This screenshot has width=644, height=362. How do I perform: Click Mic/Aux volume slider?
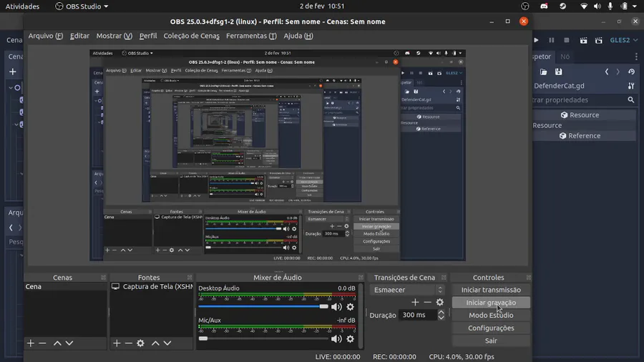tap(263, 338)
